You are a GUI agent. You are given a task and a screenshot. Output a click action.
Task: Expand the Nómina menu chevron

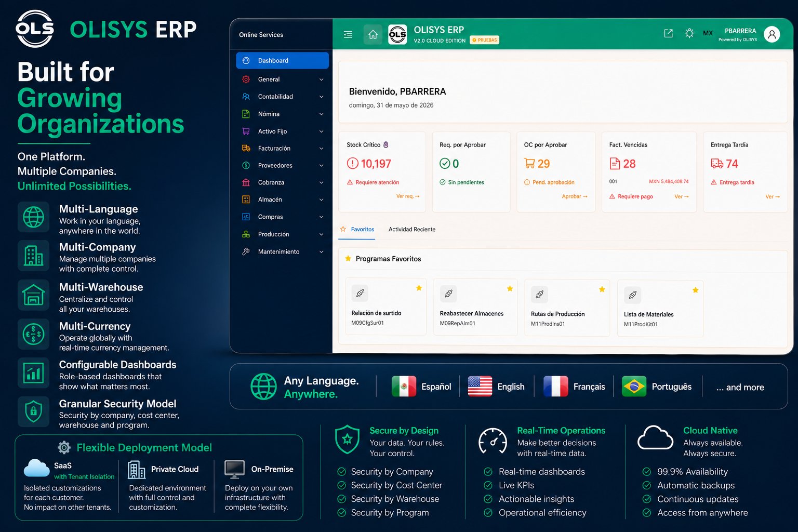tap(321, 114)
